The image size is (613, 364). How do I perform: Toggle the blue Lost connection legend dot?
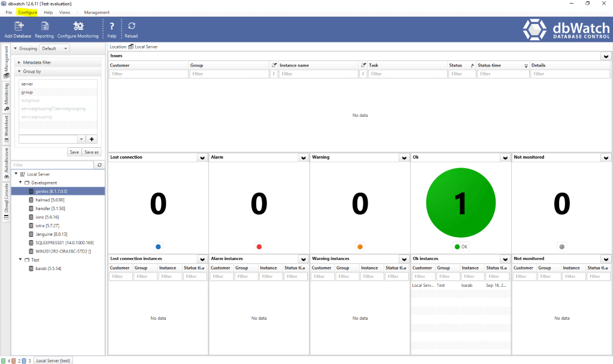[158, 247]
